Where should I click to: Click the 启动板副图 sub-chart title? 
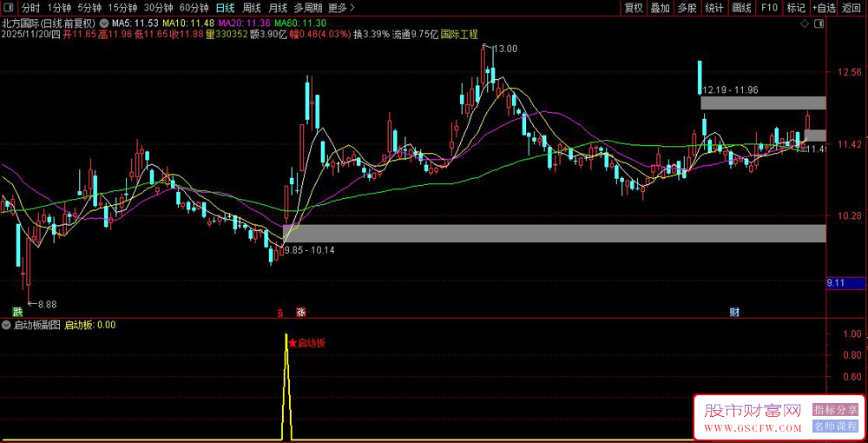pos(36,325)
